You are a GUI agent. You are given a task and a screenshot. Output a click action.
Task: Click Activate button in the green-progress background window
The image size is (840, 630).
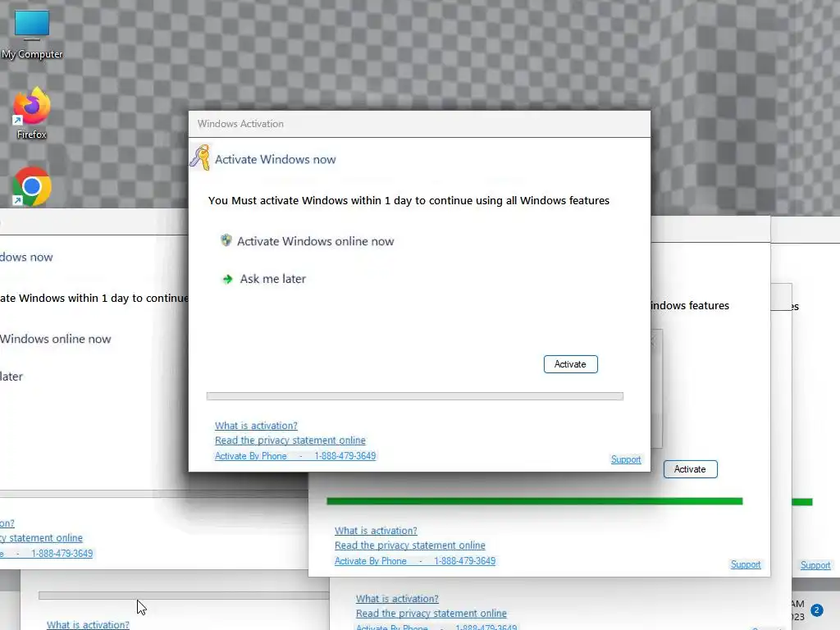tap(690, 469)
